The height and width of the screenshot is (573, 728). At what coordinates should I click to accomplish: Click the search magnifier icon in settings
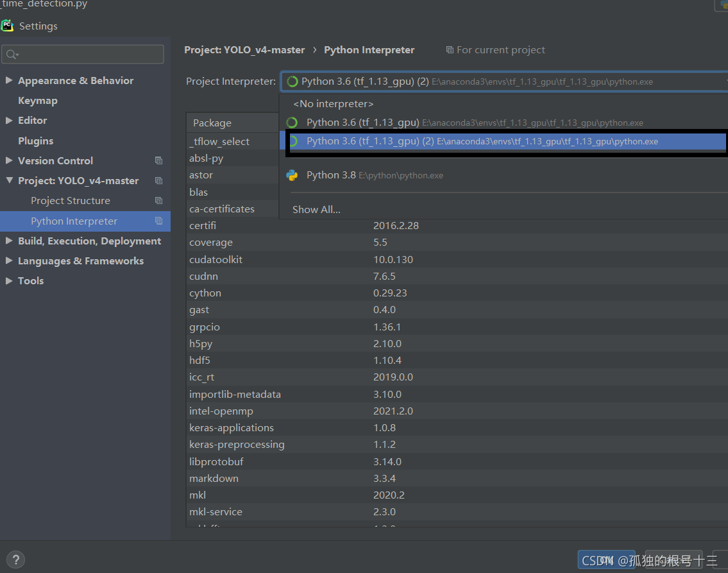[12, 55]
